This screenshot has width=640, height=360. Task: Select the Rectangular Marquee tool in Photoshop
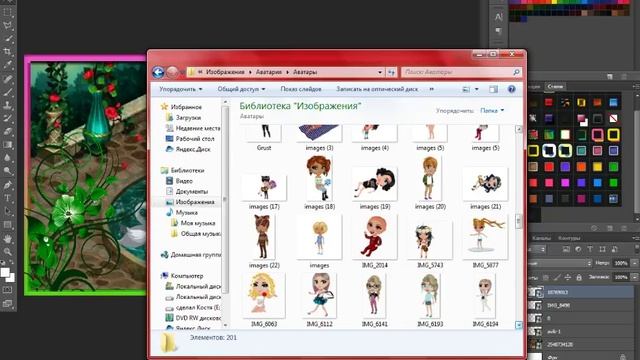(8, 12)
